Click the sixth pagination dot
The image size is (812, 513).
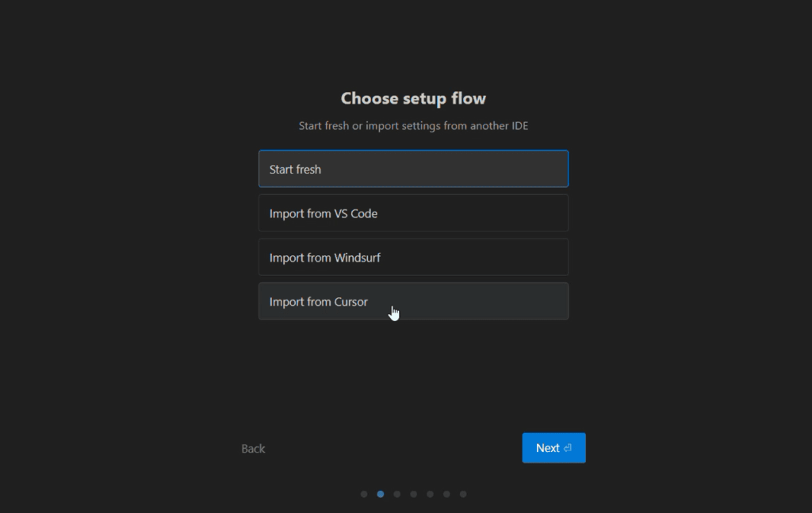pyautogui.click(x=446, y=494)
